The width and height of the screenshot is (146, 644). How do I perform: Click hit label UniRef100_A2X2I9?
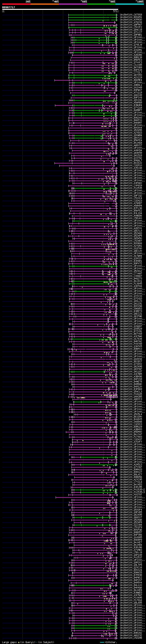[131, 77]
